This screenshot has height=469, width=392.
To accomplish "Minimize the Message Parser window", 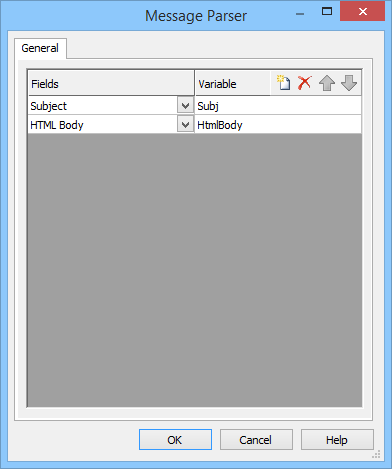I will 300,14.
